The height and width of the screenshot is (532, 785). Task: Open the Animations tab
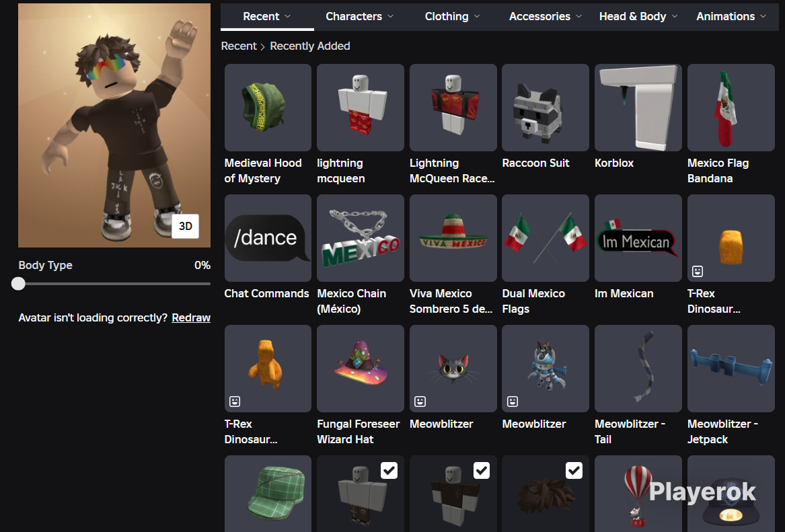click(731, 17)
